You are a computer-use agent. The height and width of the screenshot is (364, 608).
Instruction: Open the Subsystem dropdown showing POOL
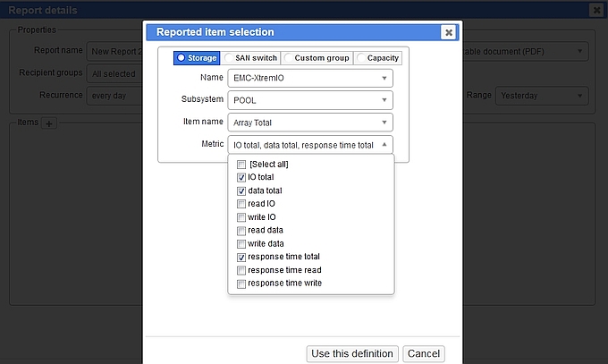(310, 100)
